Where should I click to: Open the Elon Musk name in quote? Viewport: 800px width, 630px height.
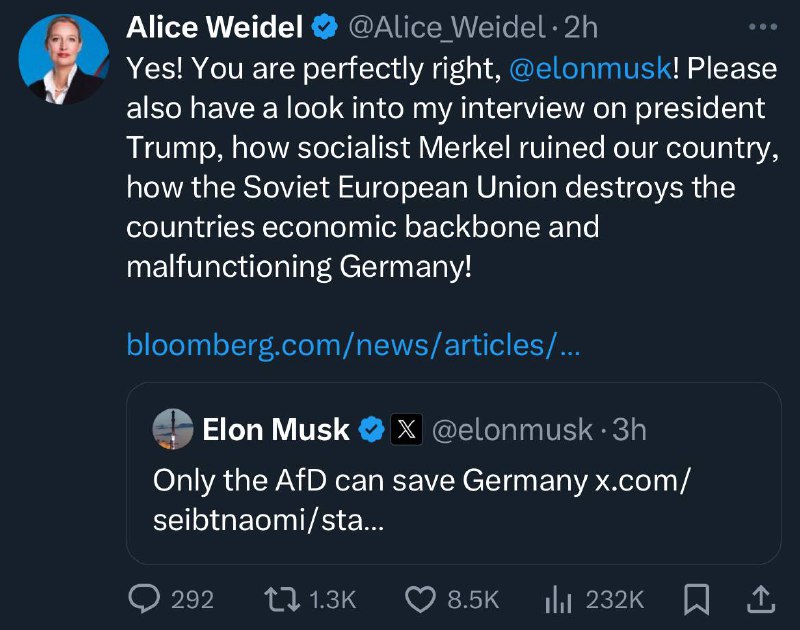pyautogui.click(x=276, y=429)
